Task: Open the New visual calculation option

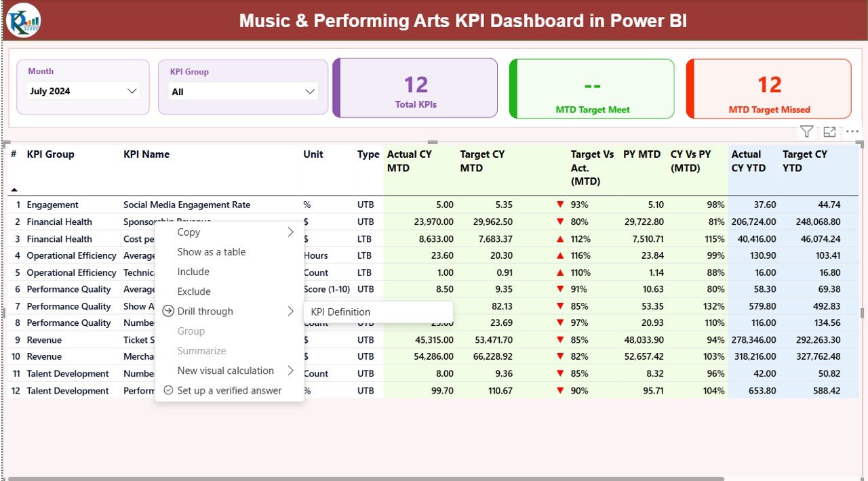Action: [225, 371]
